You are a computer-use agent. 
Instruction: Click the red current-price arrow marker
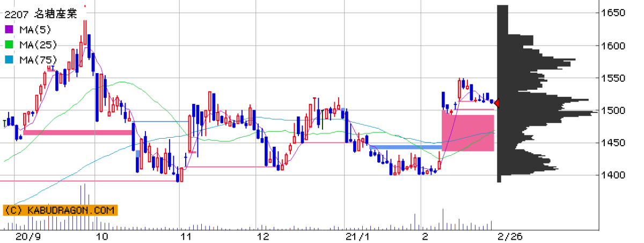coord(497,103)
